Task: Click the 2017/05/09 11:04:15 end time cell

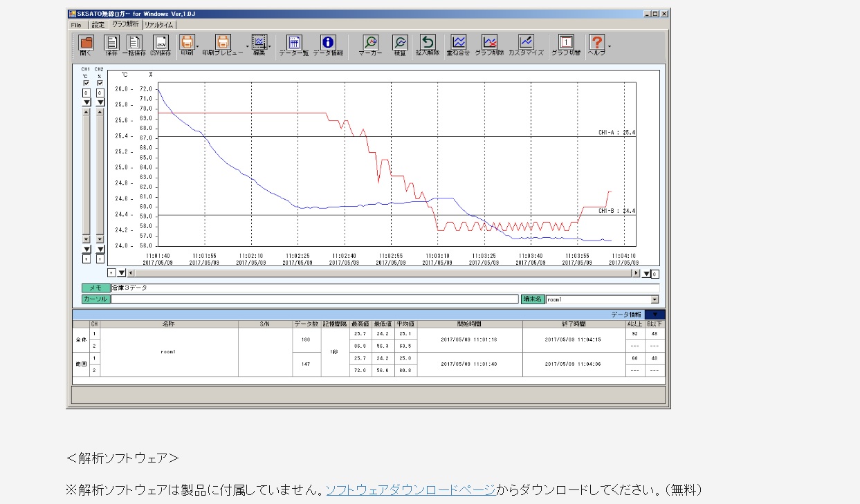Action: [574, 339]
